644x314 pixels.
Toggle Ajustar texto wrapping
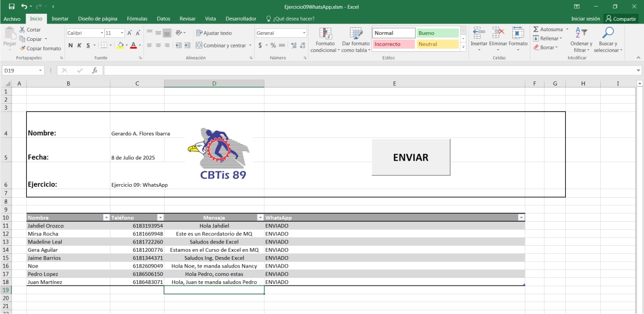coord(214,33)
